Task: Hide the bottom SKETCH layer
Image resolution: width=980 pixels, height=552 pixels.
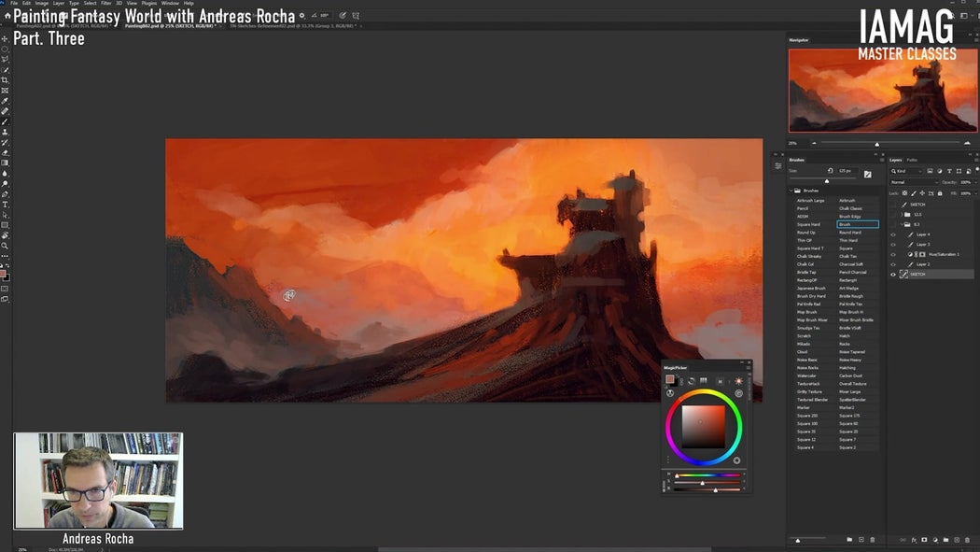Action: [x=893, y=273]
